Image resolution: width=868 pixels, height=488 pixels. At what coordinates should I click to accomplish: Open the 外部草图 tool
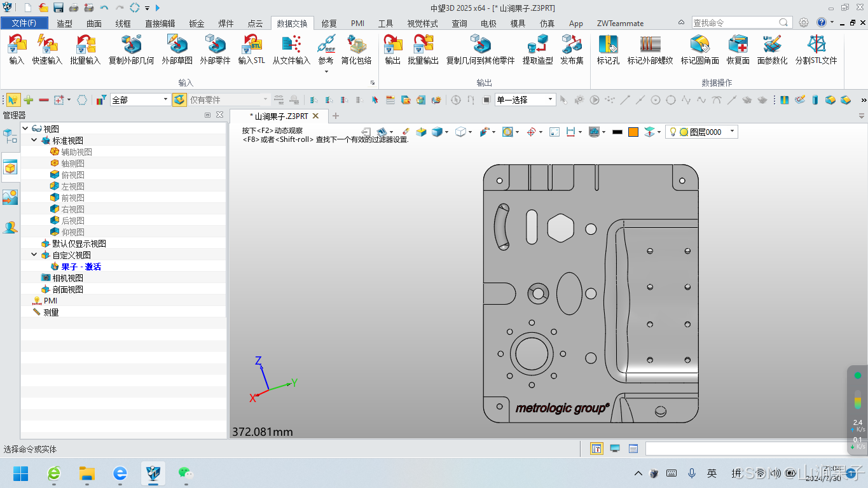(x=177, y=50)
